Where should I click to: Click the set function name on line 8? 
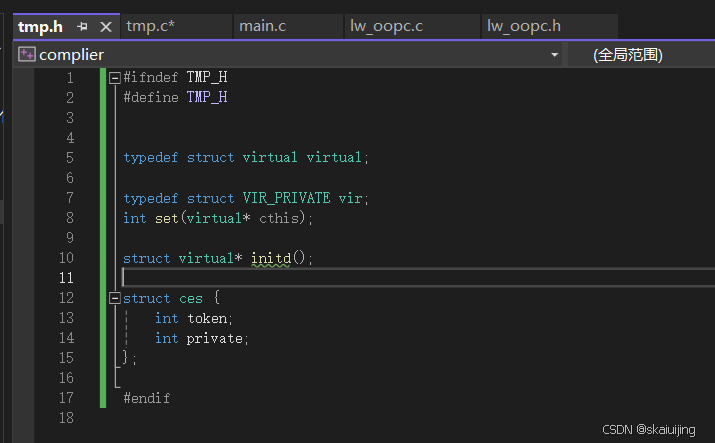[166, 218]
